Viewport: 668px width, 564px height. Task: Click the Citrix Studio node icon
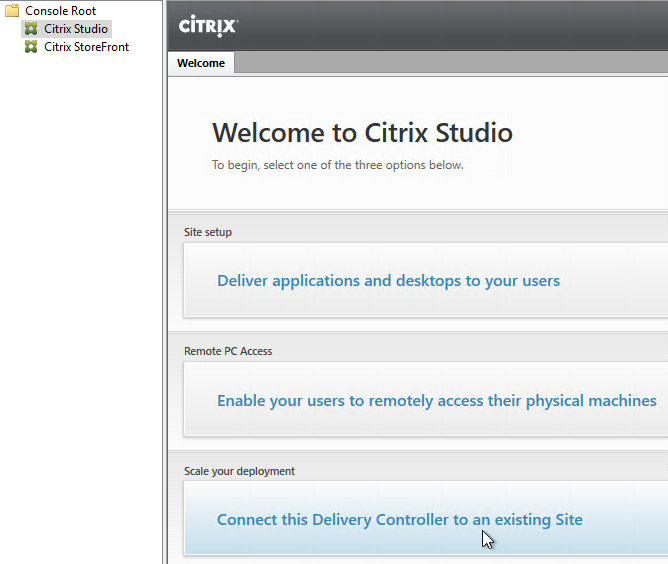tap(31, 29)
